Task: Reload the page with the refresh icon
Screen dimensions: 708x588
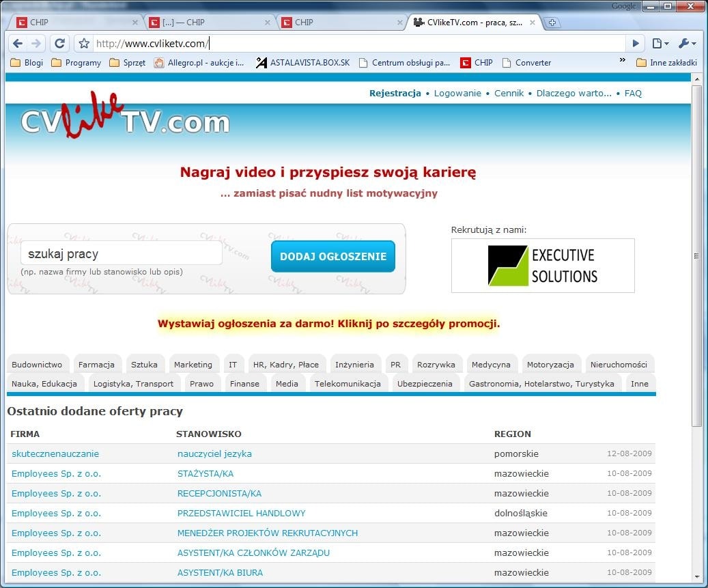Action: coord(59,43)
